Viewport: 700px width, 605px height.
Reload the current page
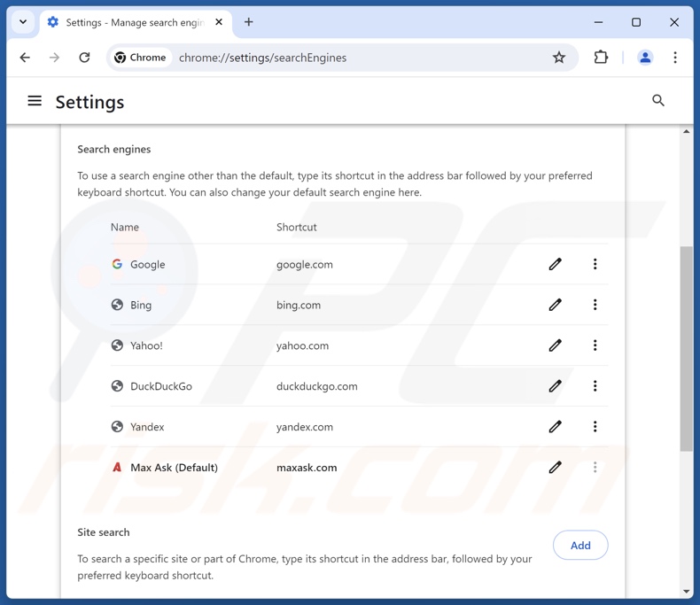(84, 58)
